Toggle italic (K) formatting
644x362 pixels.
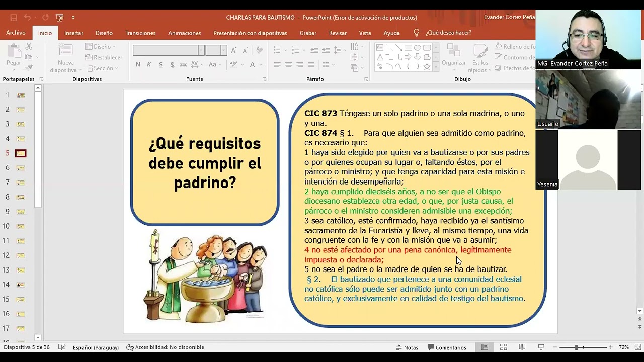149,65
